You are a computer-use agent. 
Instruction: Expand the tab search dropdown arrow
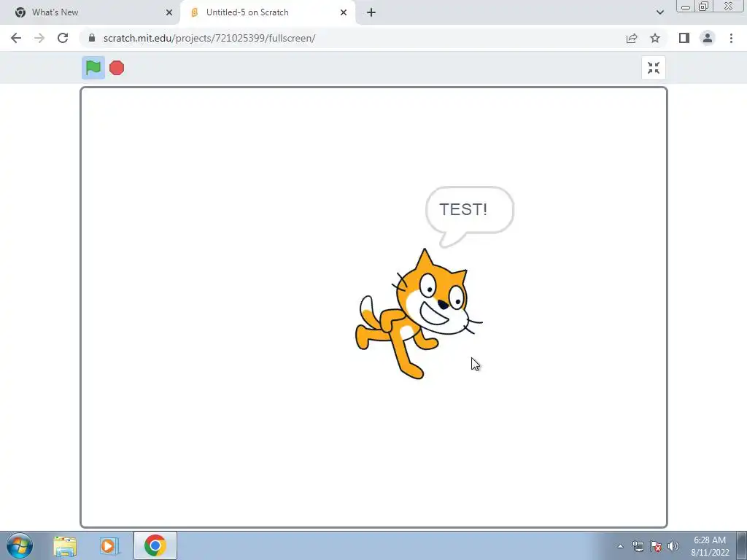659,12
